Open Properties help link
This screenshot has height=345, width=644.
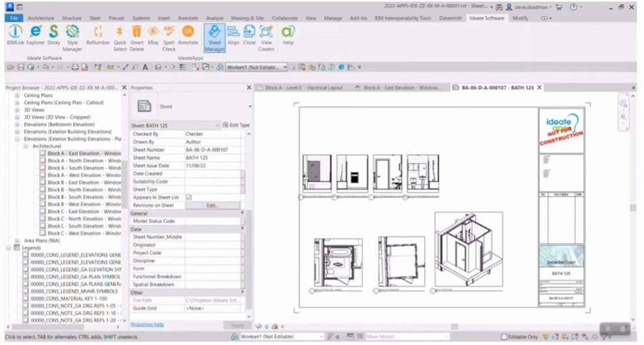[147, 324]
